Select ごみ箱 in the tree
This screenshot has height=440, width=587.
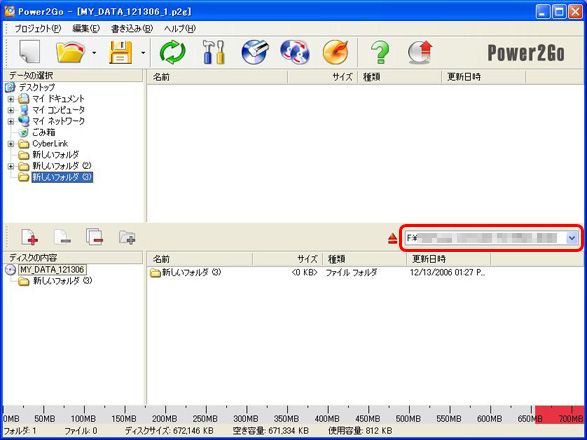(x=43, y=132)
